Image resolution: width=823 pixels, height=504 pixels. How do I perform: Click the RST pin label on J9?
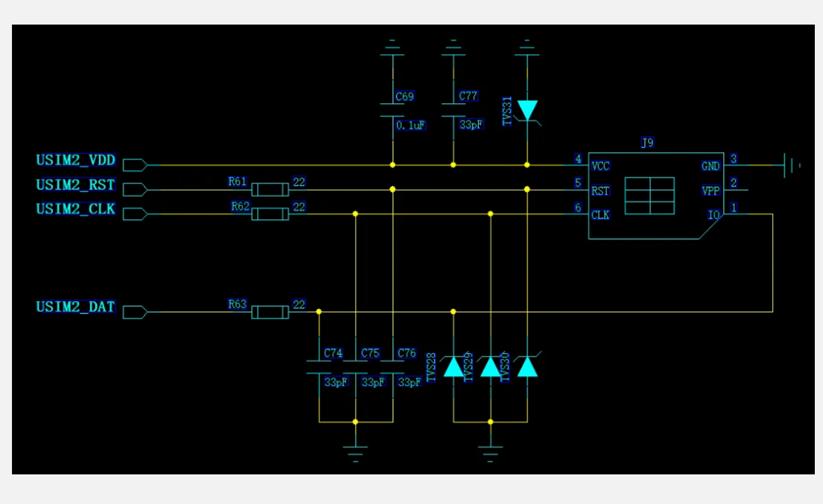601,192
